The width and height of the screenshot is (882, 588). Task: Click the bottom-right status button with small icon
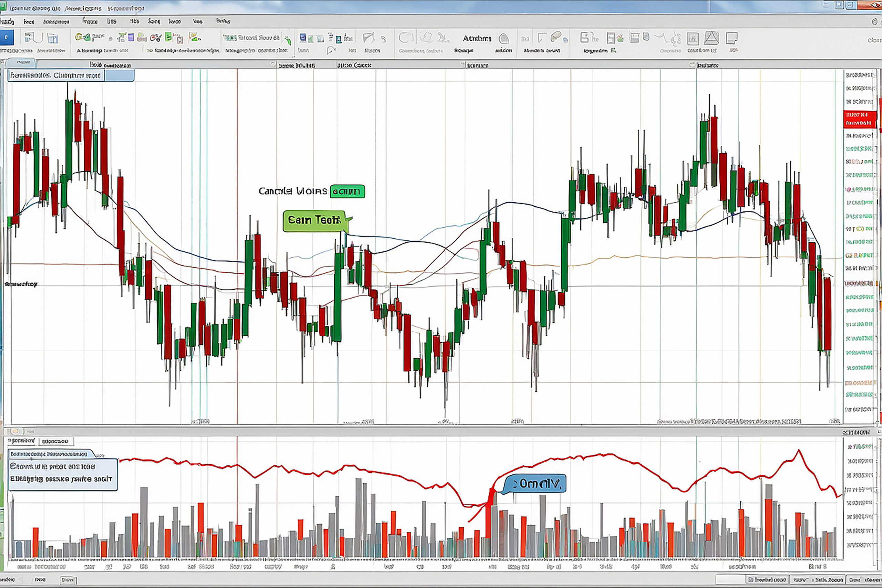point(767,580)
